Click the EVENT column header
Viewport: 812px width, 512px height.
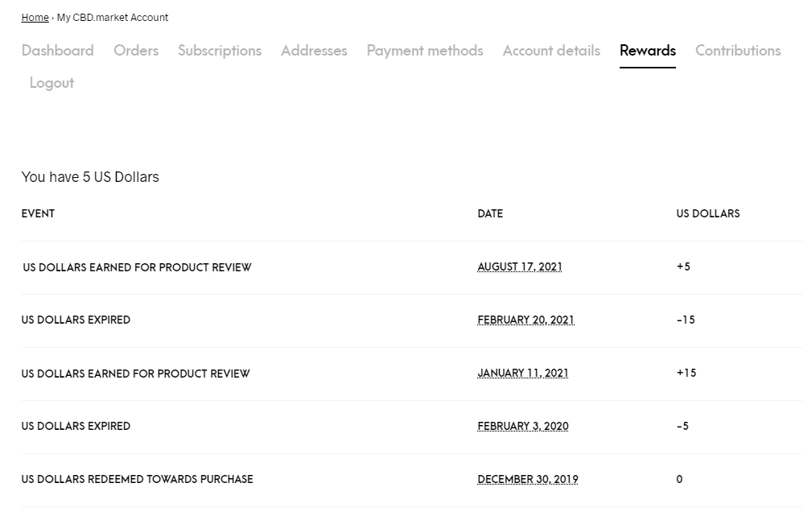tap(38, 213)
